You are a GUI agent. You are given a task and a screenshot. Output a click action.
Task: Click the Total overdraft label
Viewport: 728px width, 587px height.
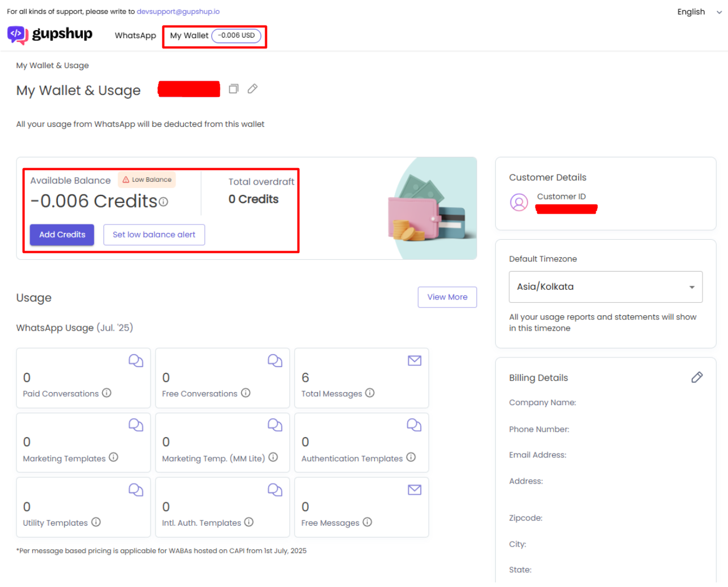tap(261, 182)
